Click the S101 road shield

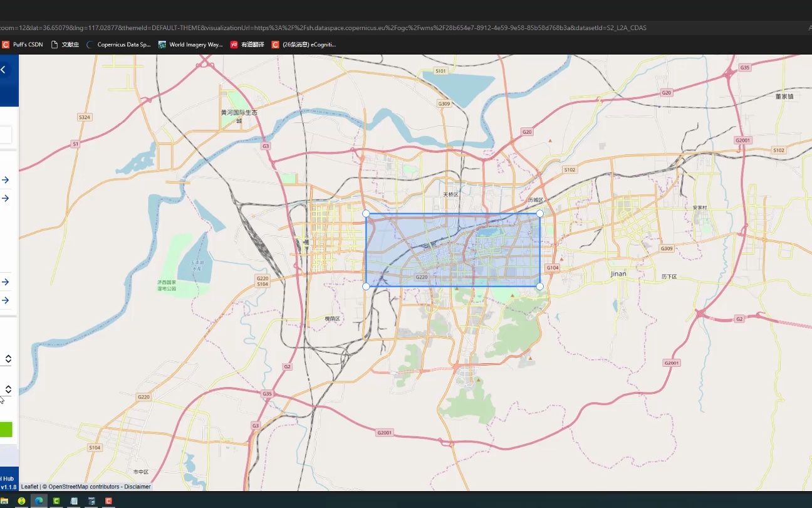[441, 71]
